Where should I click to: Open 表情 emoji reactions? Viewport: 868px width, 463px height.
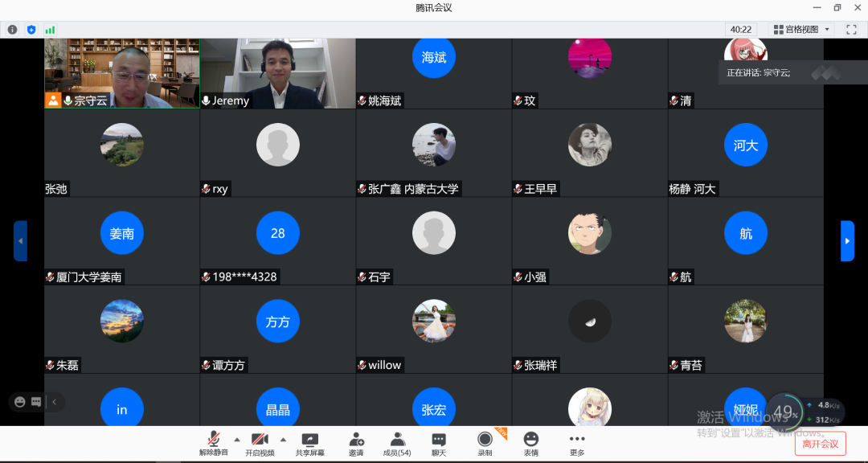(531, 444)
